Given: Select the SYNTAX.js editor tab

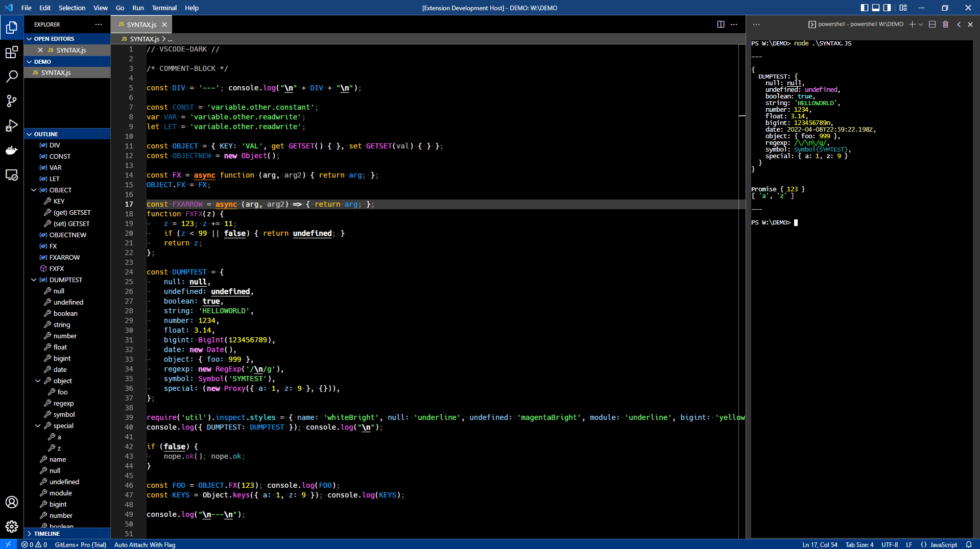Looking at the screenshot, I should click(x=141, y=24).
